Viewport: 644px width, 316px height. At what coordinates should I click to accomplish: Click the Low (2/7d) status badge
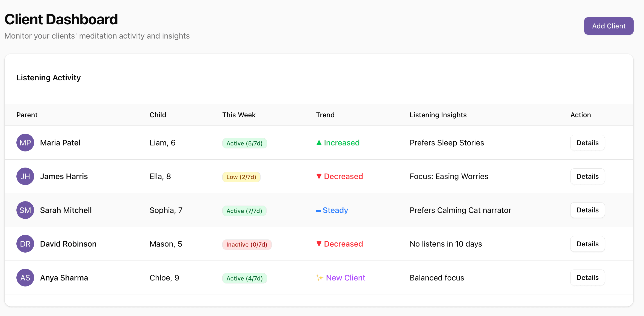241,177
